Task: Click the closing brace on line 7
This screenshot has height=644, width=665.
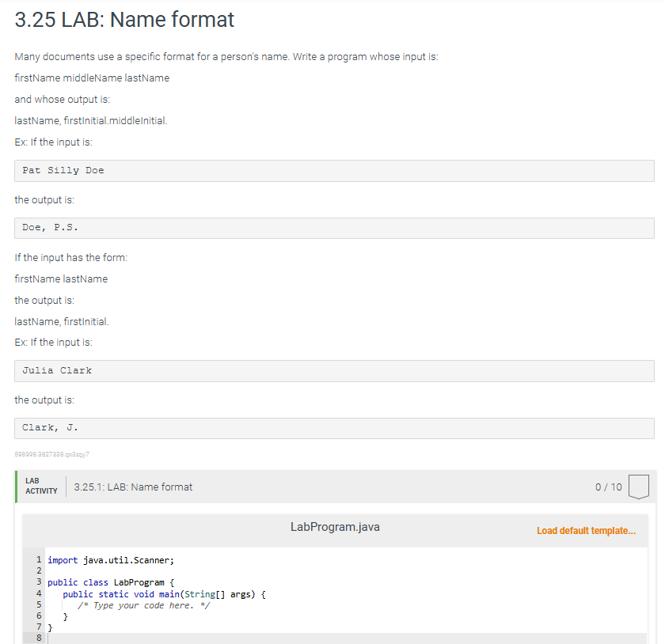Action: click(x=49, y=627)
